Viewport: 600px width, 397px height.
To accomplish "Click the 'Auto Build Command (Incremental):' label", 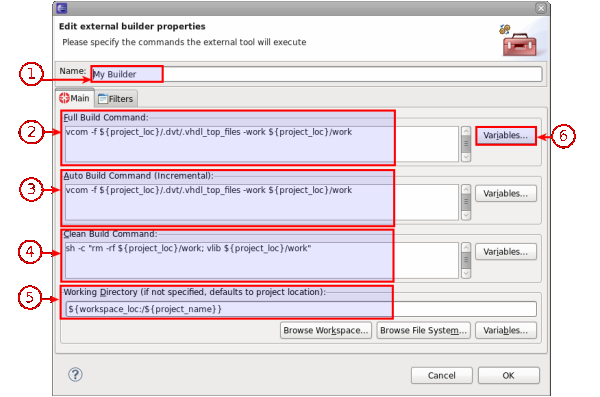I will tap(138, 176).
